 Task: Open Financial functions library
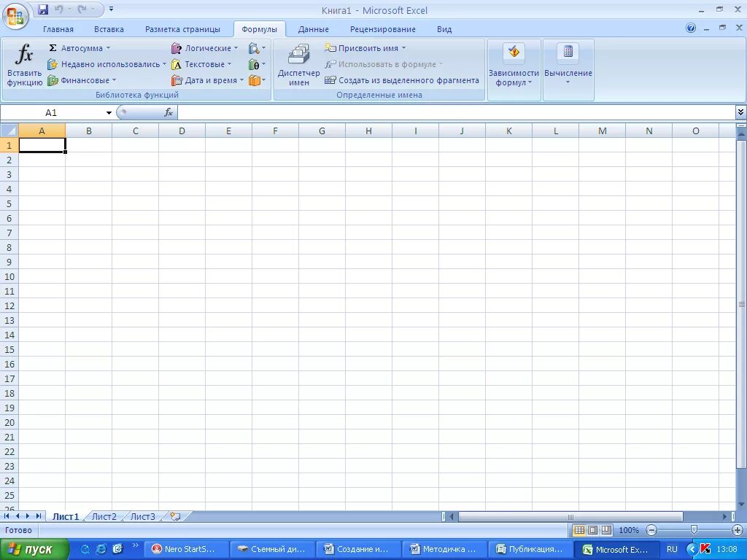point(82,80)
